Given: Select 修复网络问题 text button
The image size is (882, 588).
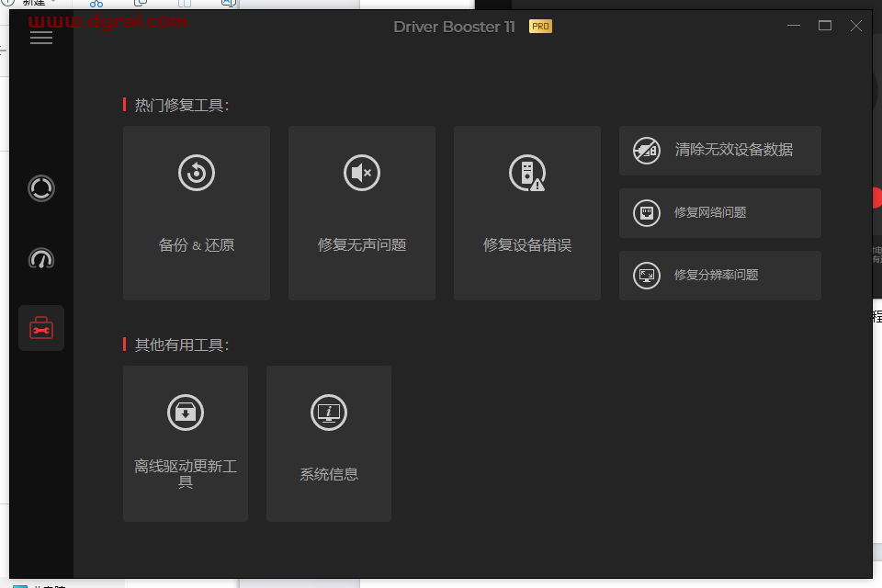Looking at the screenshot, I should (x=710, y=213).
